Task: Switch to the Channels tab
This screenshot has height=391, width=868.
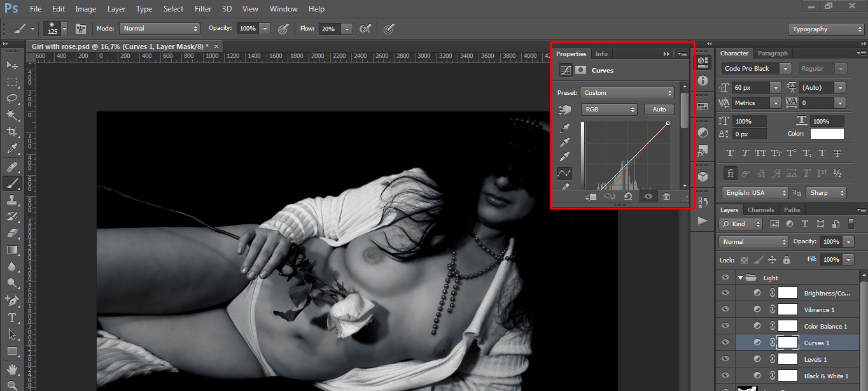Action: [x=760, y=210]
